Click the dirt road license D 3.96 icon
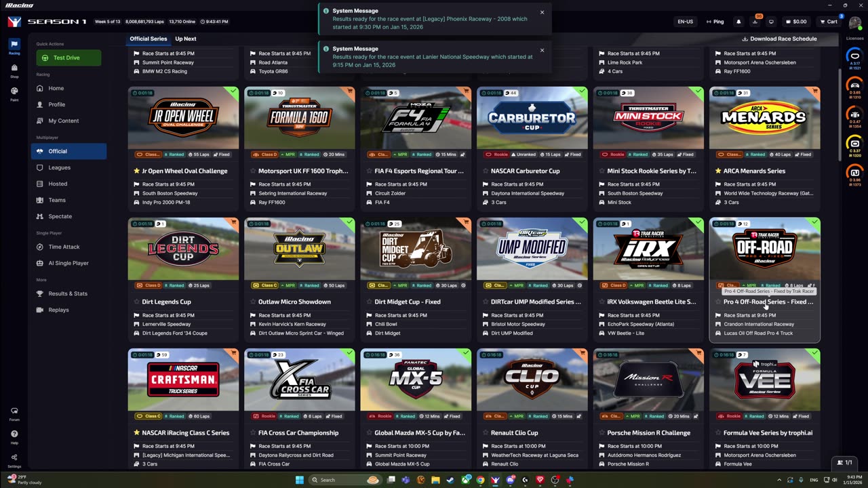 (x=855, y=174)
